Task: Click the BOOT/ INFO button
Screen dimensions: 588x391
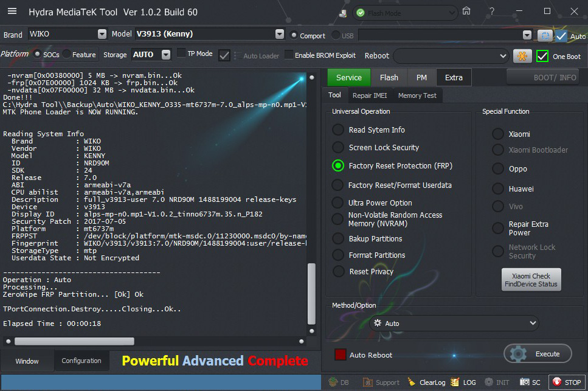Action: [543, 77]
